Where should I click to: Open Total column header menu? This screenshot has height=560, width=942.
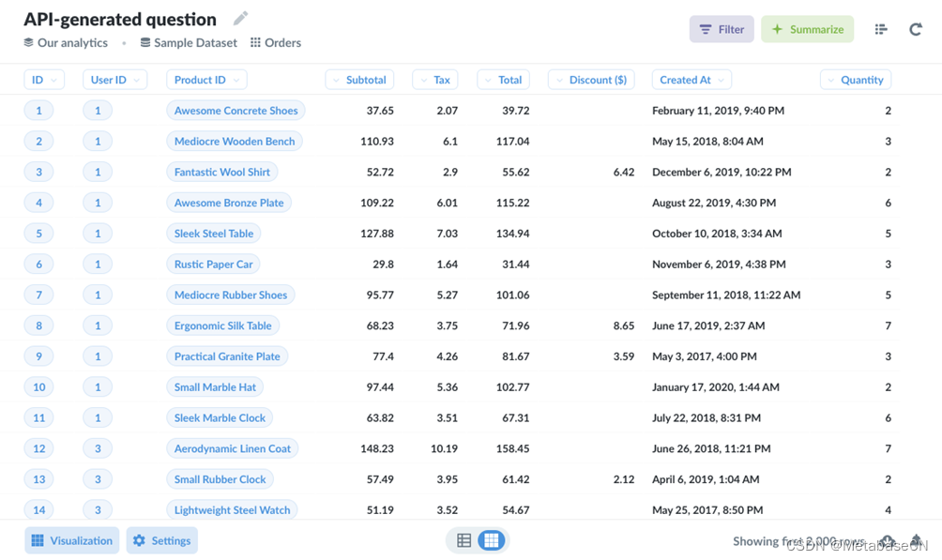point(504,80)
